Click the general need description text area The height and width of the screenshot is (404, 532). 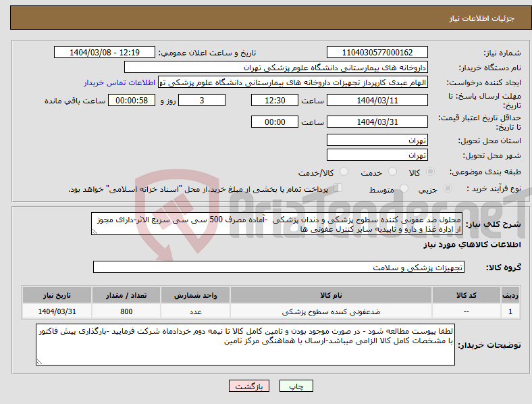(277, 224)
